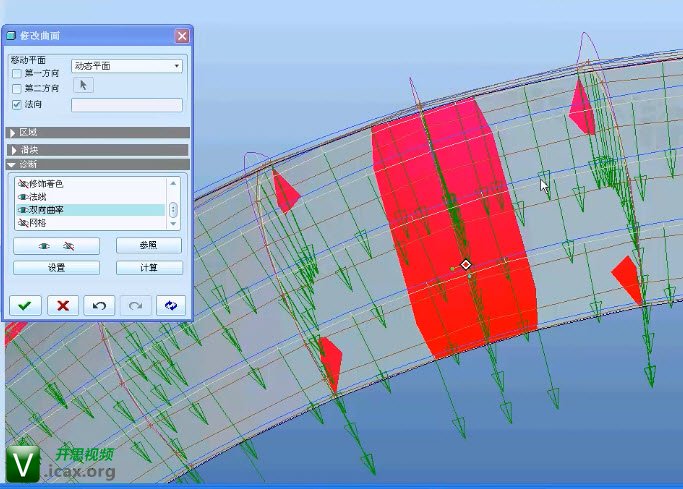Click the blue refresh arrows button
Screen dimensions: 683x489
point(170,305)
